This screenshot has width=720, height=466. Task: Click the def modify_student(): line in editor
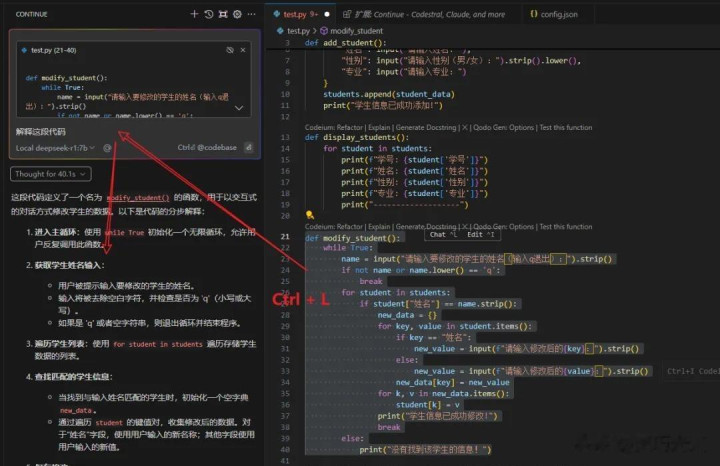point(352,238)
